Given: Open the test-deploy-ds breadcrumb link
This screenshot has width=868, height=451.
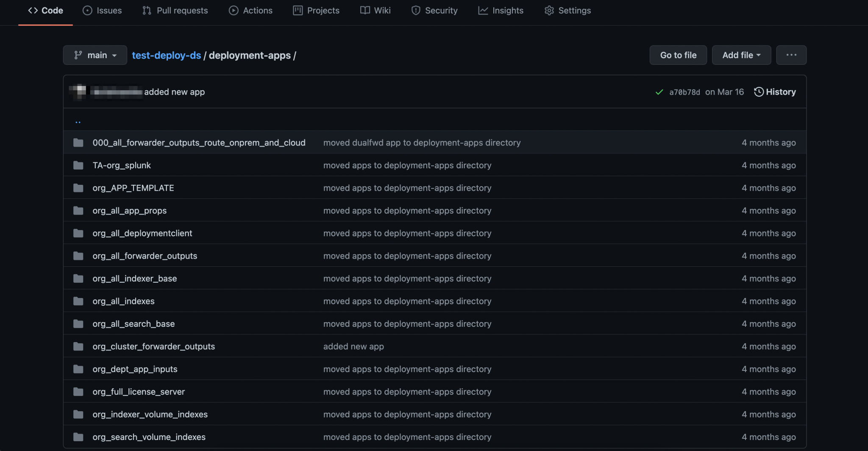Looking at the screenshot, I should tap(166, 55).
